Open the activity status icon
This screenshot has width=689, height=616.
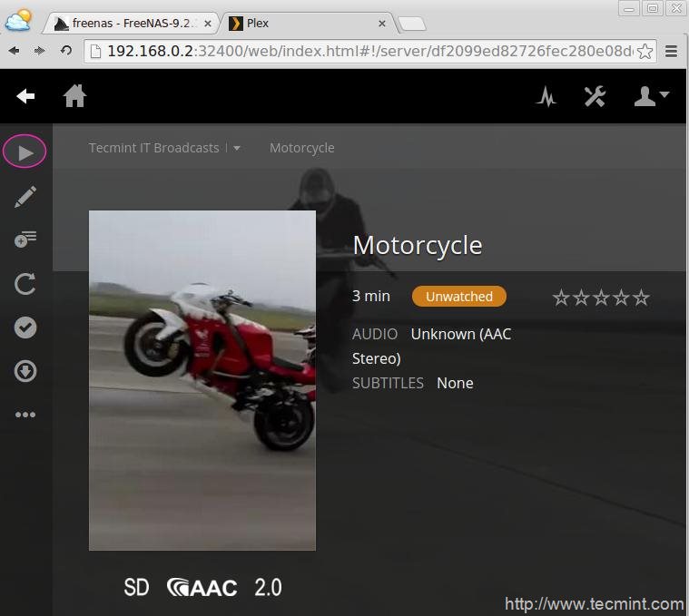click(x=546, y=96)
